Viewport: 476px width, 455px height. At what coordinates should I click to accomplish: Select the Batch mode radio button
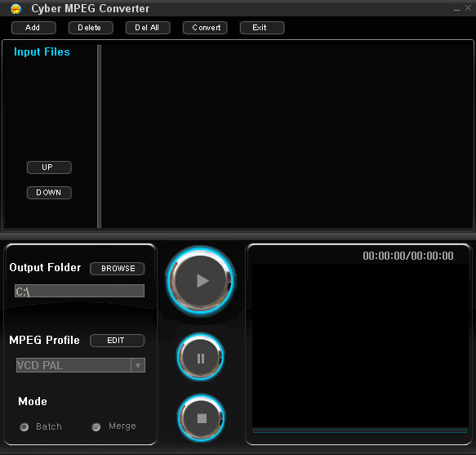pos(24,427)
